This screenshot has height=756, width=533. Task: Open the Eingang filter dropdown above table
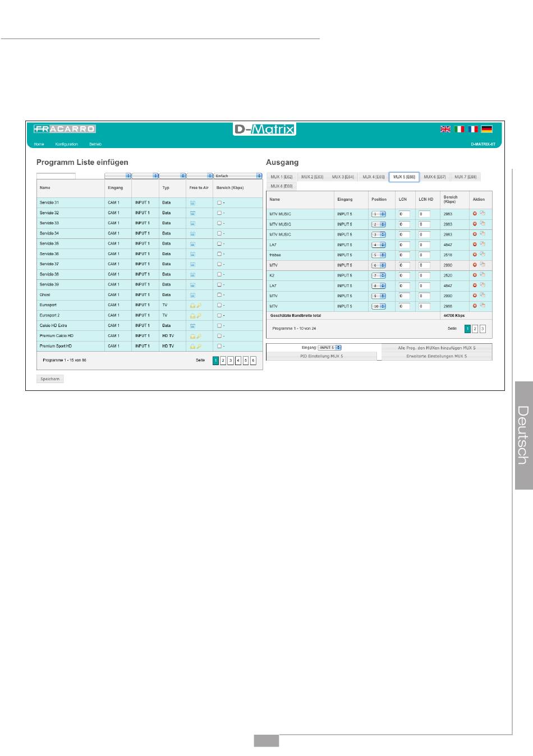(x=118, y=176)
